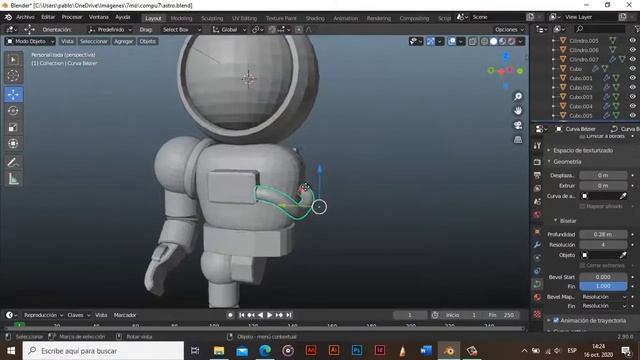The image size is (640, 360).
Task: Switch to solid viewport shading
Action: point(493,41)
